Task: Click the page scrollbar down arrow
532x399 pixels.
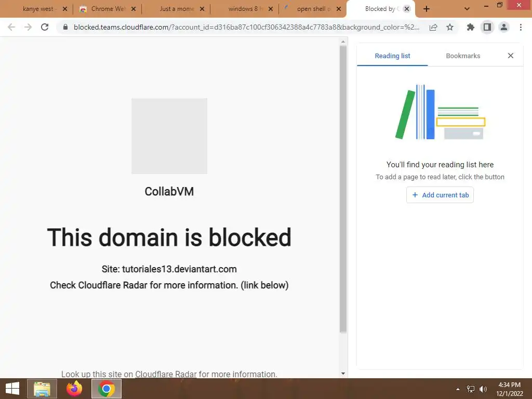Action: click(x=343, y=374)
